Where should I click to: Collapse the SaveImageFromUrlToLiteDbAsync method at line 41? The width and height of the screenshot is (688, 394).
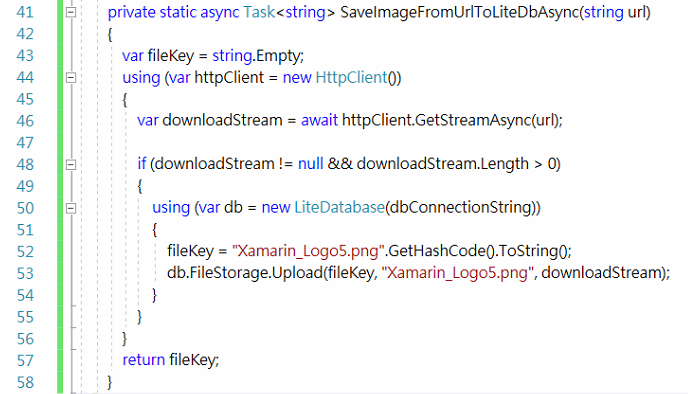71,12
